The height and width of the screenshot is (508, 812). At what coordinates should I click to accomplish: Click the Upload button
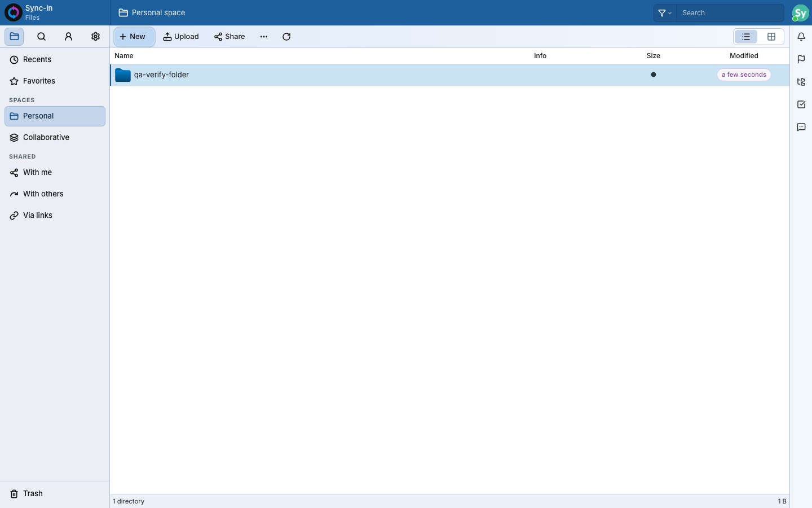click(x=181, y=37)
